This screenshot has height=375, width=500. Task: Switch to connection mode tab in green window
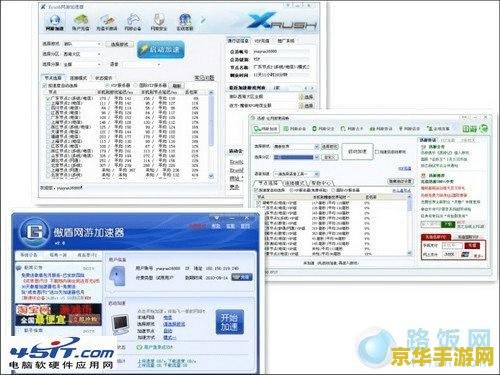click(x=295, y=183)
